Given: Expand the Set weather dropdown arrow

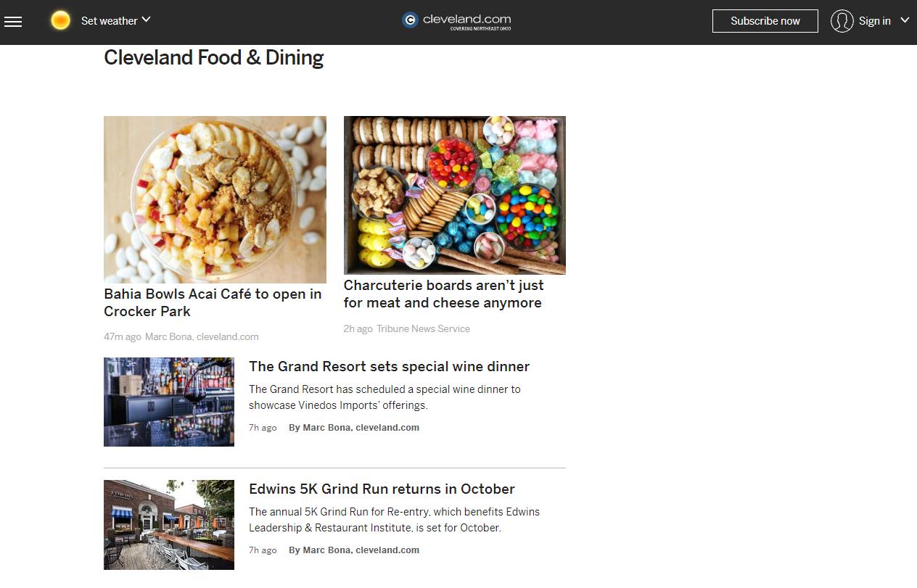Looking at the screenshot, I should click(146, 20).
